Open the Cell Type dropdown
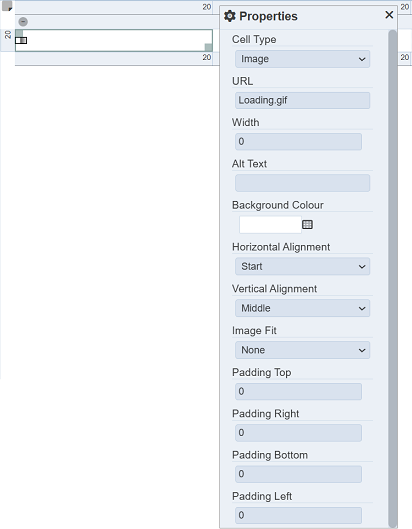 point(302,59)
